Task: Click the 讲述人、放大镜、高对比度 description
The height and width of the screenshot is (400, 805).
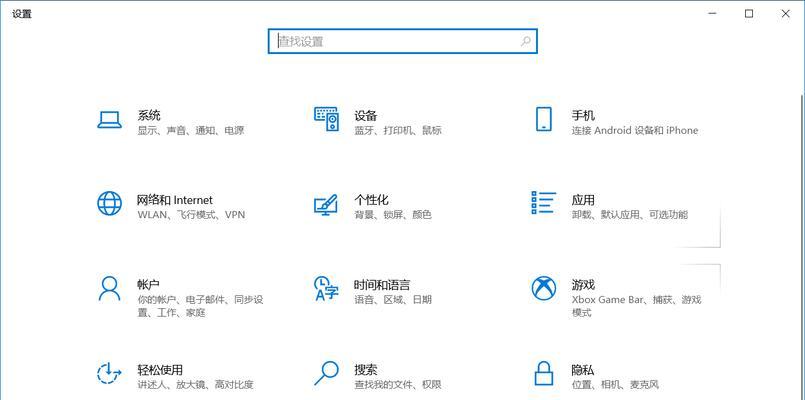Action: (x=195, y=384)
